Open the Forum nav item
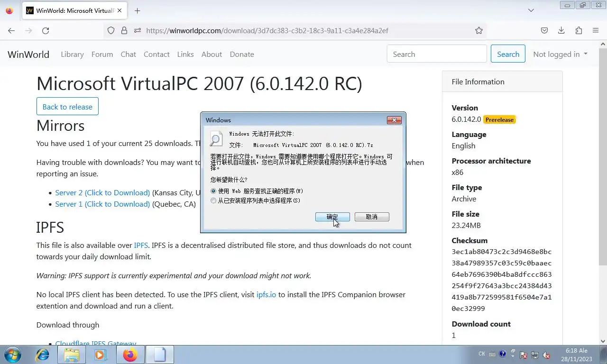607x364 pixels. point(102,54)
